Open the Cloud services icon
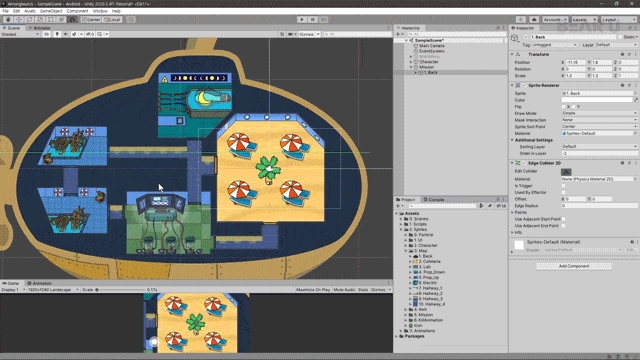The image size is (640, 360). (x=534, y=20)
